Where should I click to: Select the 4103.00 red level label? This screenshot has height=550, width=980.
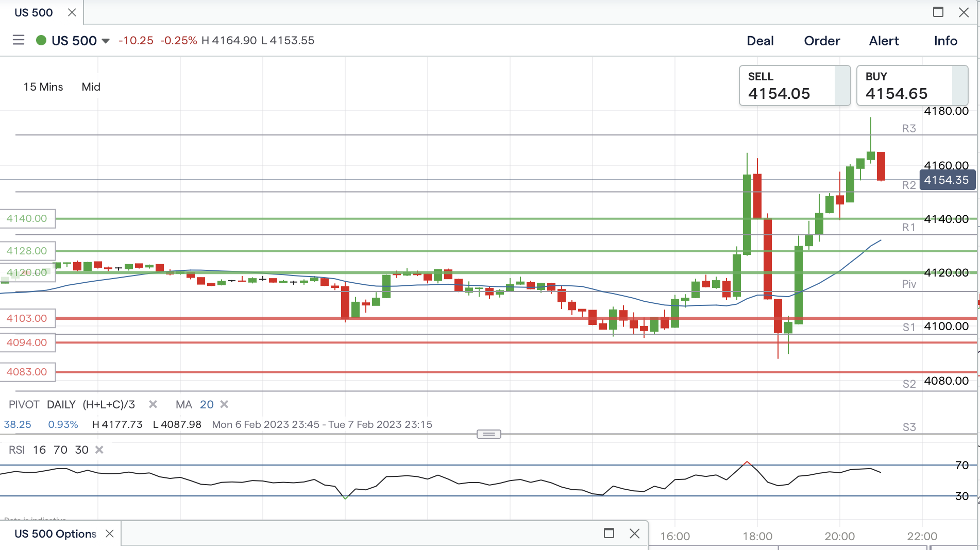click(27, 318)
